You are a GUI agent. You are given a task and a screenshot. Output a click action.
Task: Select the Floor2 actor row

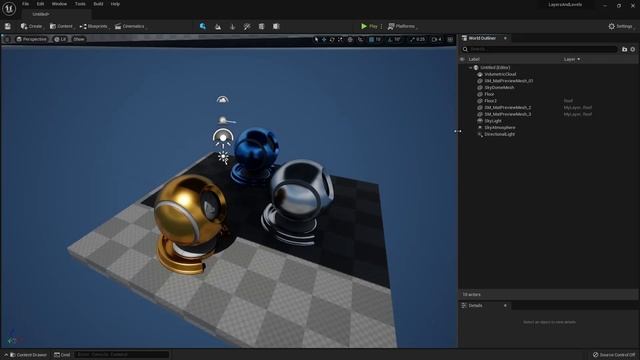549,101
